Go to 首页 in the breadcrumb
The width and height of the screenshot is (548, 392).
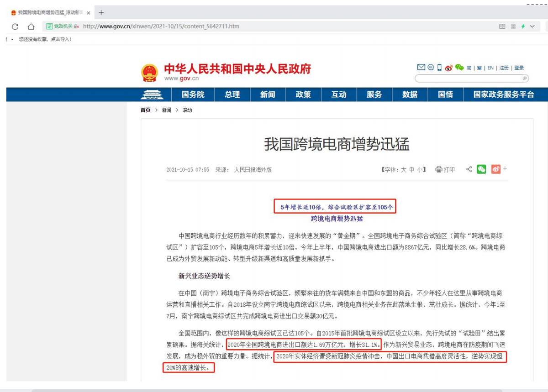click(x=146, y=110)
